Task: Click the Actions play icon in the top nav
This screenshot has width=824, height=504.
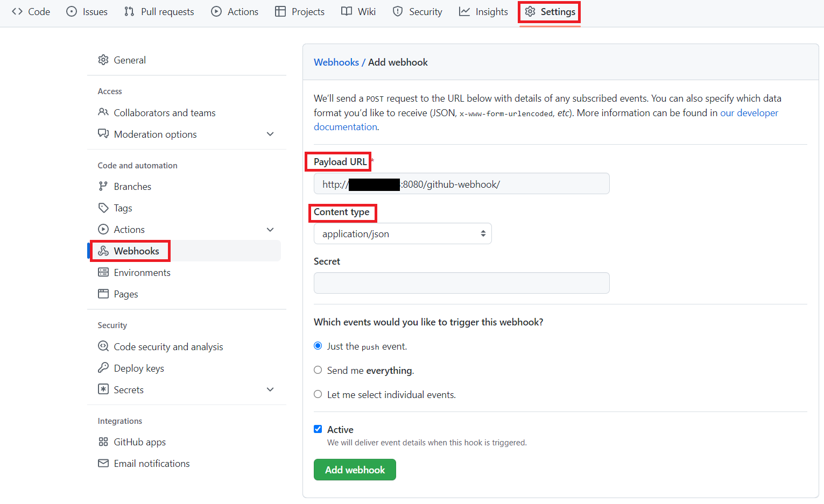Action: coord(216,11)
